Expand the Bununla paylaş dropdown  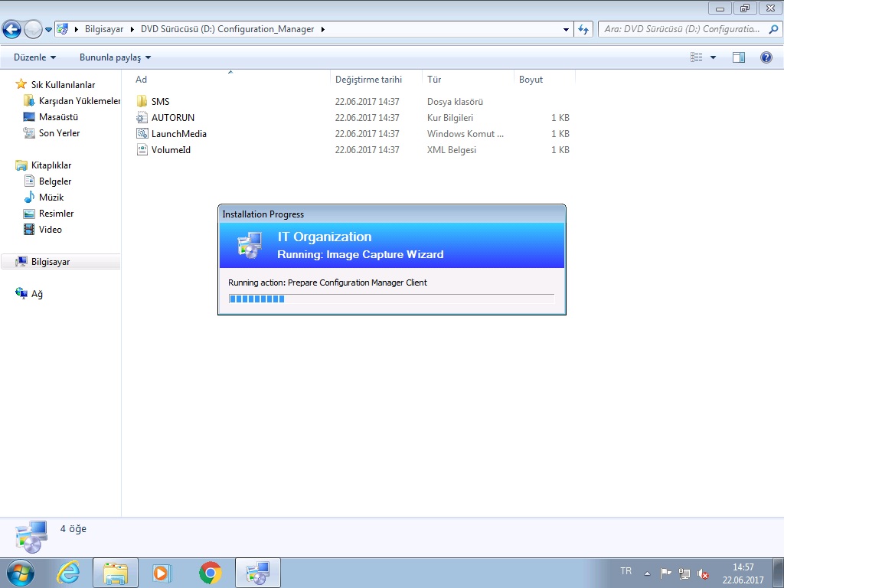[x=115, y=57]
